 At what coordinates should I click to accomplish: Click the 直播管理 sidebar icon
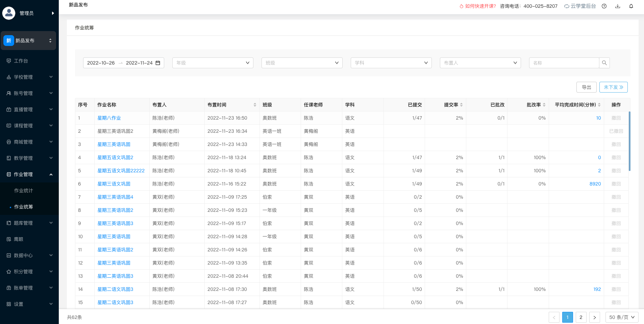click(x=9, y=109)
